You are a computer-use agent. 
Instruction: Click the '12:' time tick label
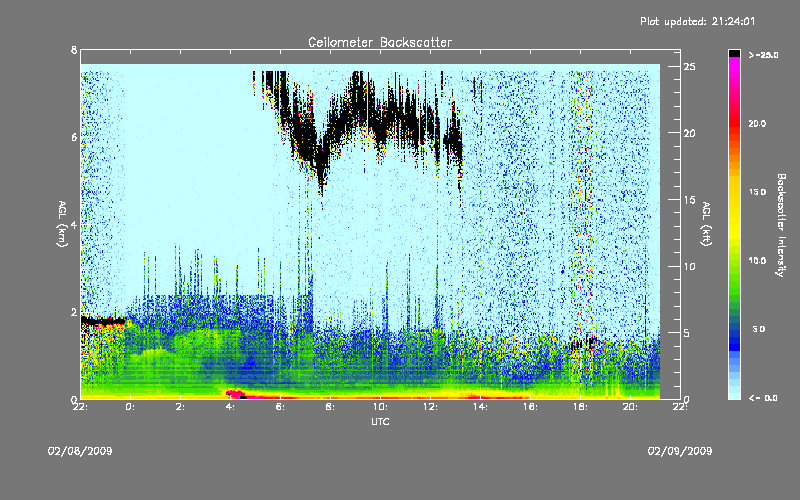[430, 407]
